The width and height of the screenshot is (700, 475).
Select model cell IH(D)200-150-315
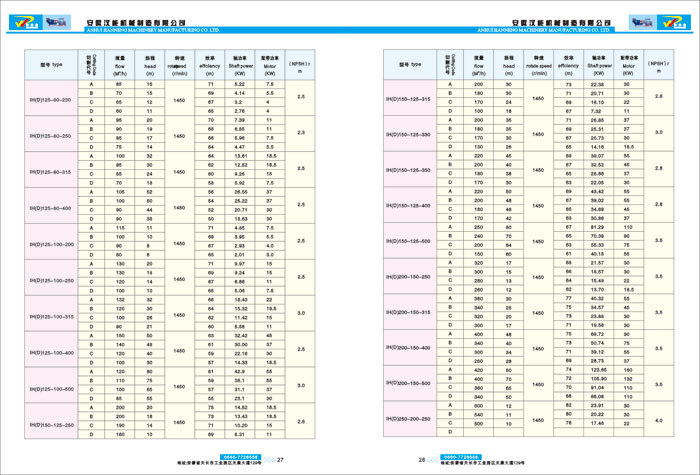[x=410, y=312]
